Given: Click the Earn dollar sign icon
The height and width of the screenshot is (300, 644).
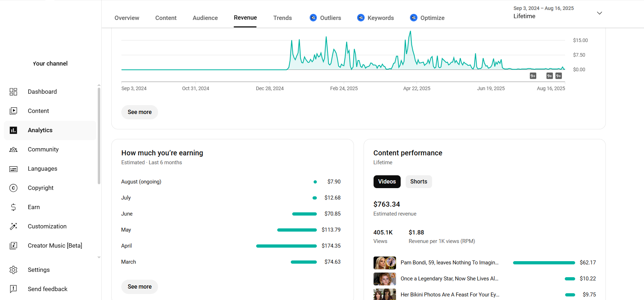Looking at the screenshot, I should [x=13, y=207].
